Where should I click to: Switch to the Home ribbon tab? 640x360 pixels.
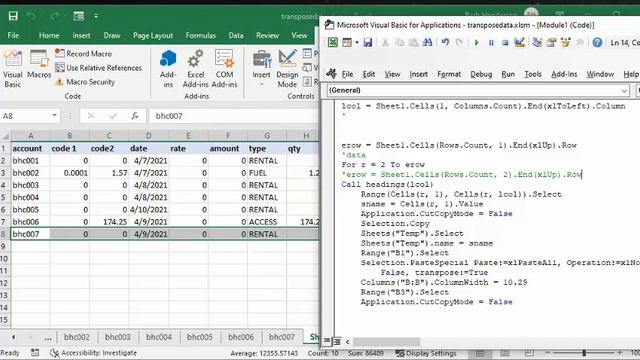(49, 36)
